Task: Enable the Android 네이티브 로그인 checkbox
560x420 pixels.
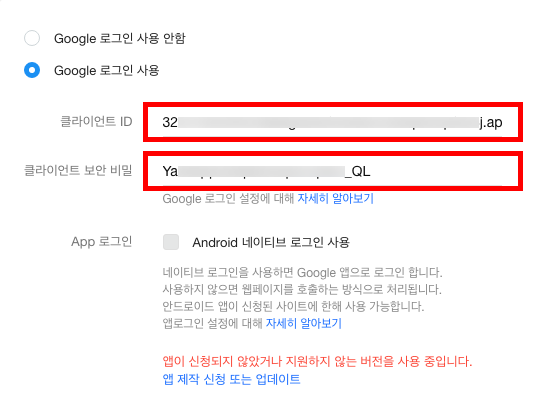Action: pos(171,242)
